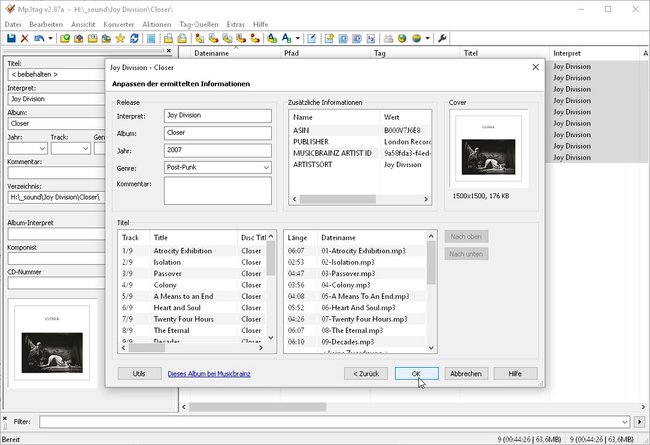This screenshot has width=650, height=445.
Task: Select the MUSICBRAINZ ARTIST ID row
Action: pyautogui.click(x=360, y=153)
